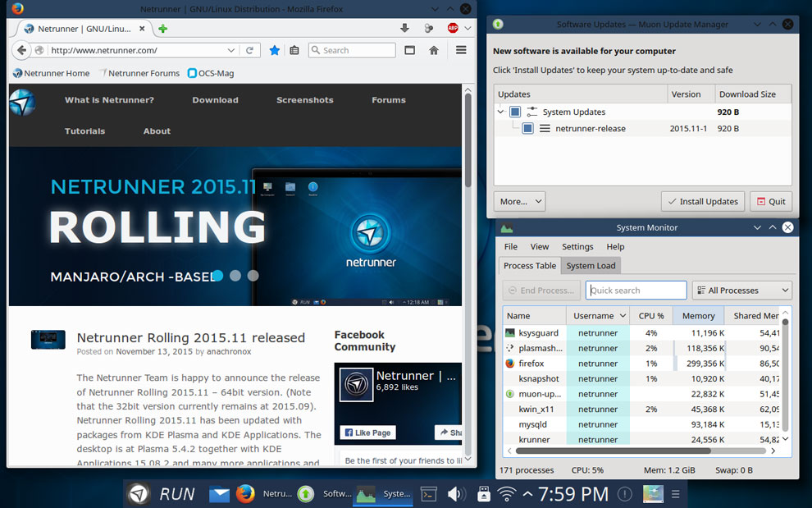The height and width of the screenshot is (508, 812).
Task: Switch to the System Load tab
Action: coord(591,266)
